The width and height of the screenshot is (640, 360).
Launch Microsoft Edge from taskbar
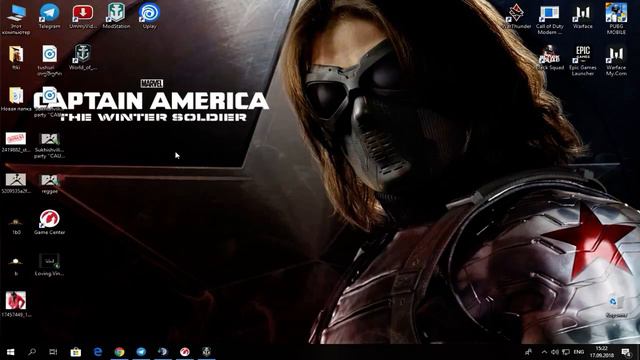coord(98,352)
